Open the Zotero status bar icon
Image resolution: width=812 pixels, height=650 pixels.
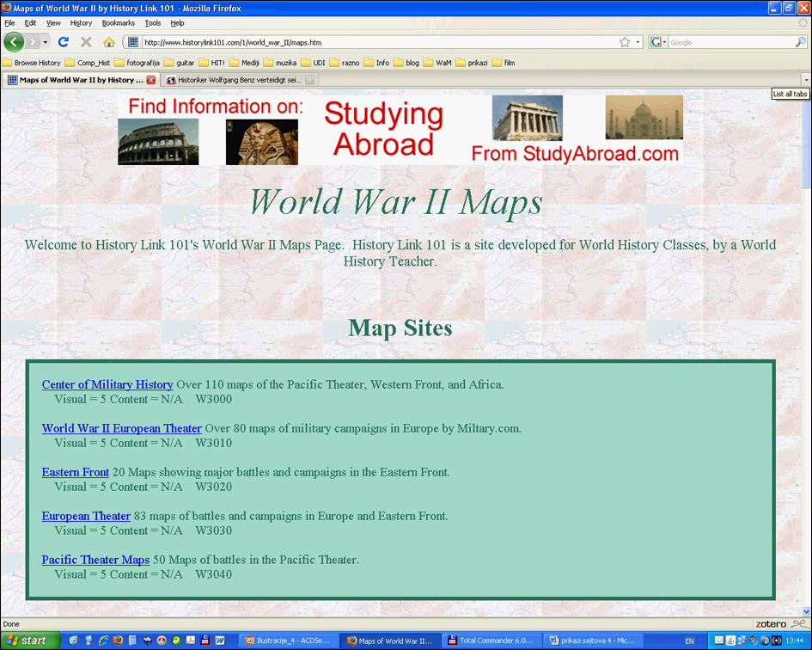point(771,624)
